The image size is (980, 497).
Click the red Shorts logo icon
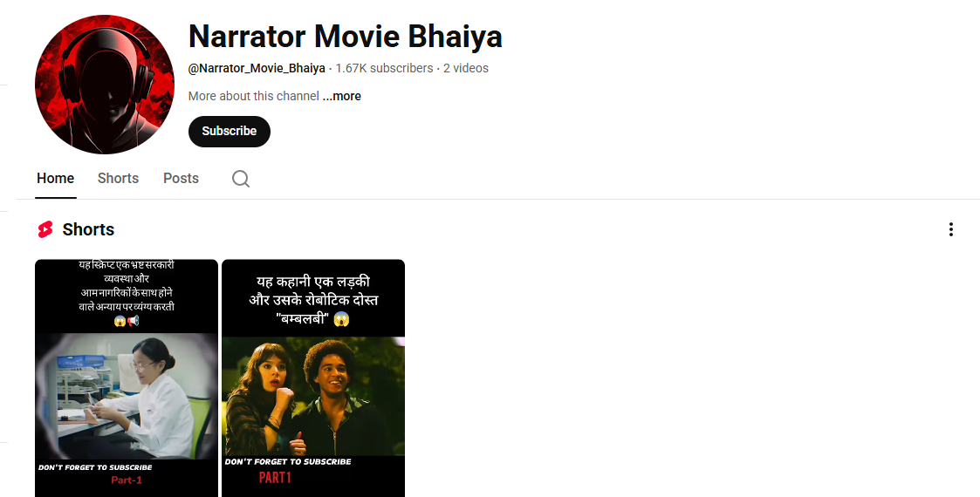[x=45, y=230]
